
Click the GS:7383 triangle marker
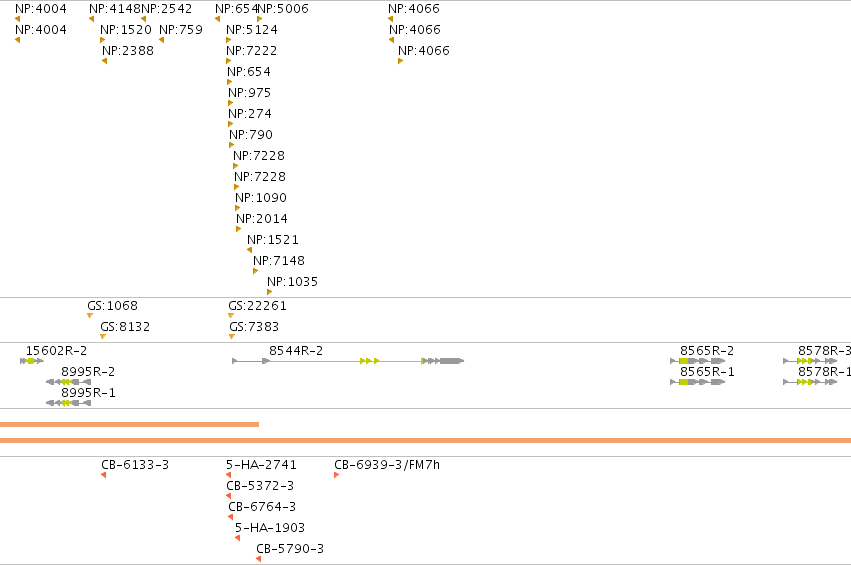pyautogui.click(x=232, y=337)
